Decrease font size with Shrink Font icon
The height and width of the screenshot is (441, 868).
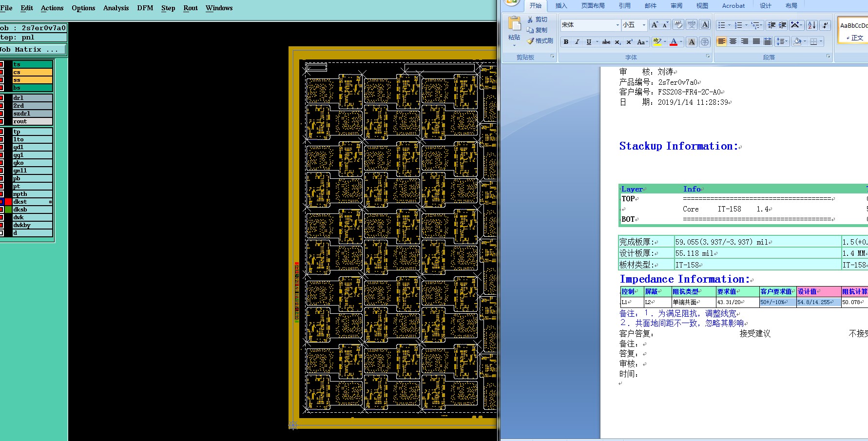665,25
